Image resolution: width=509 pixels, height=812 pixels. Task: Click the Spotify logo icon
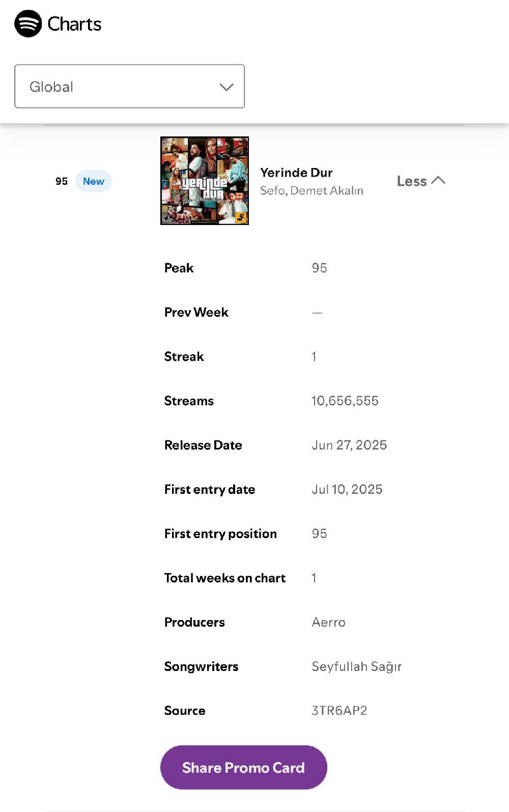pos(28,23)
